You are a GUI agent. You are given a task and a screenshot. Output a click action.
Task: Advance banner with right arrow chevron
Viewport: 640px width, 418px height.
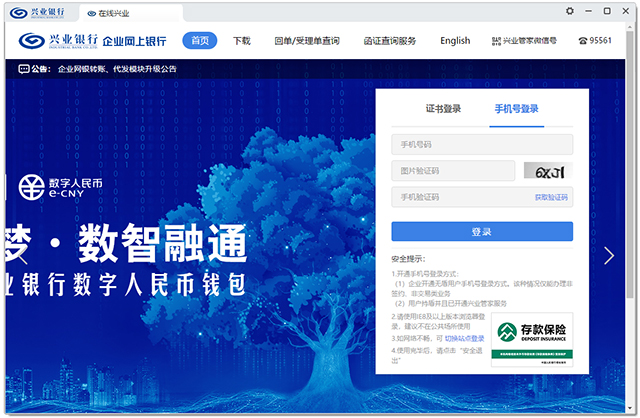[609, 255]
